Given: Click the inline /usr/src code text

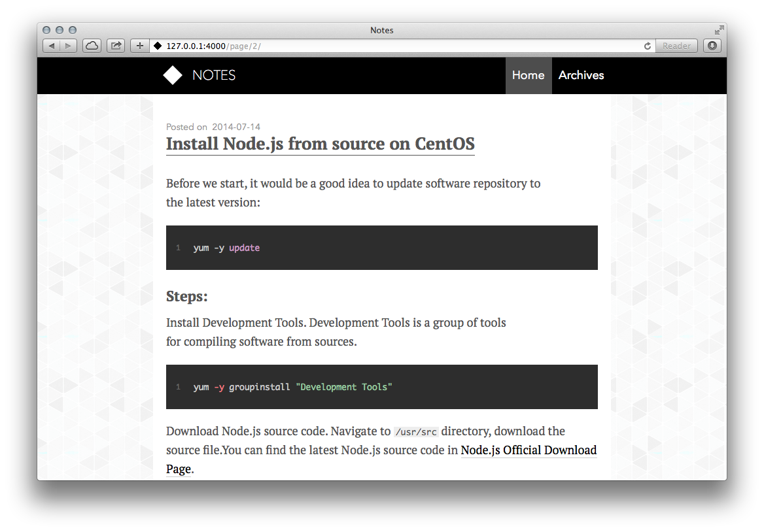Looking at the screenshot, I should [416, 432].
